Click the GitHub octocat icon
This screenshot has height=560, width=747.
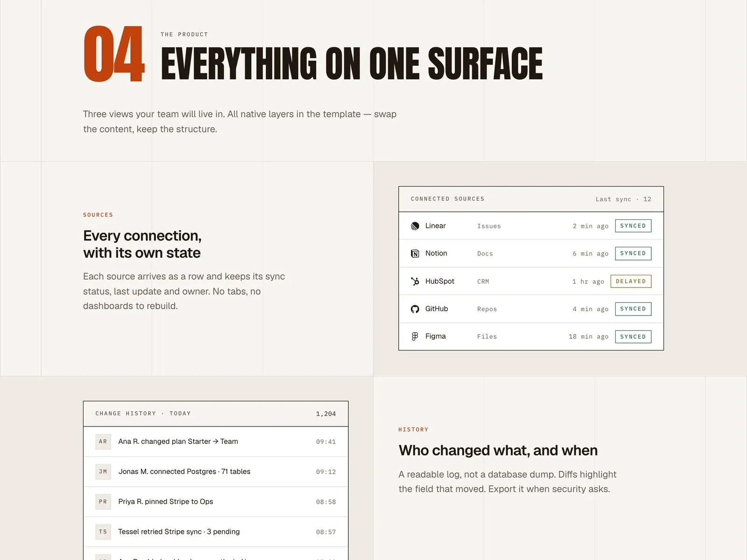pos(415,309)
